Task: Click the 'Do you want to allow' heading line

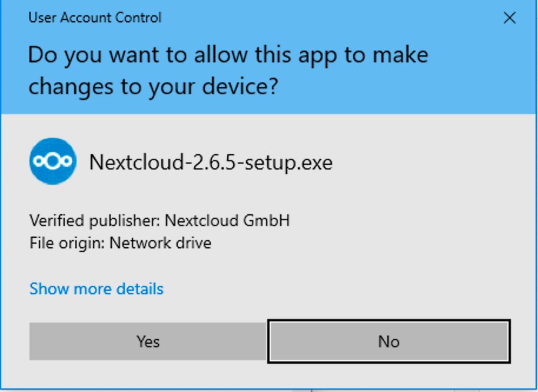Action: click(228, 55)
